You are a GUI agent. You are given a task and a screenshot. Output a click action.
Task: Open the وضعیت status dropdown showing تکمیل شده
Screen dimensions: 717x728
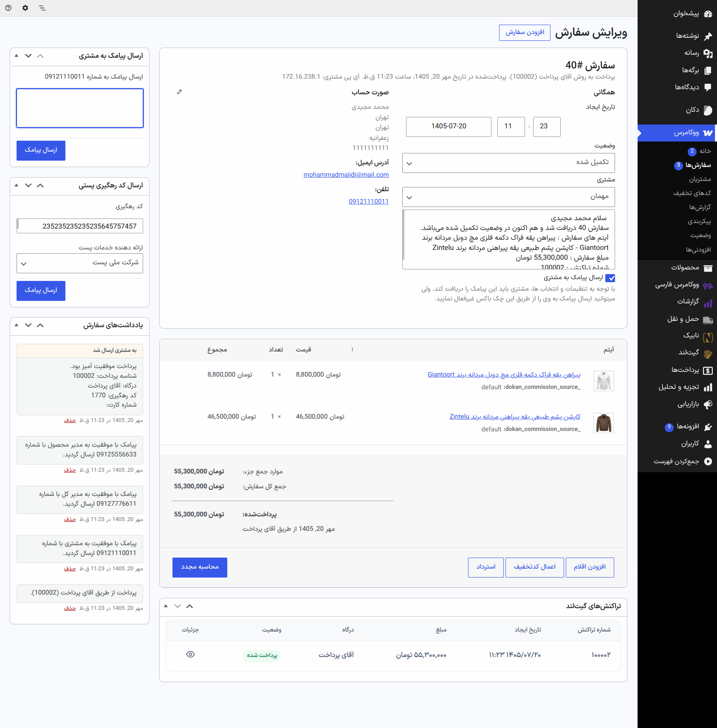(x=508, y=163)
